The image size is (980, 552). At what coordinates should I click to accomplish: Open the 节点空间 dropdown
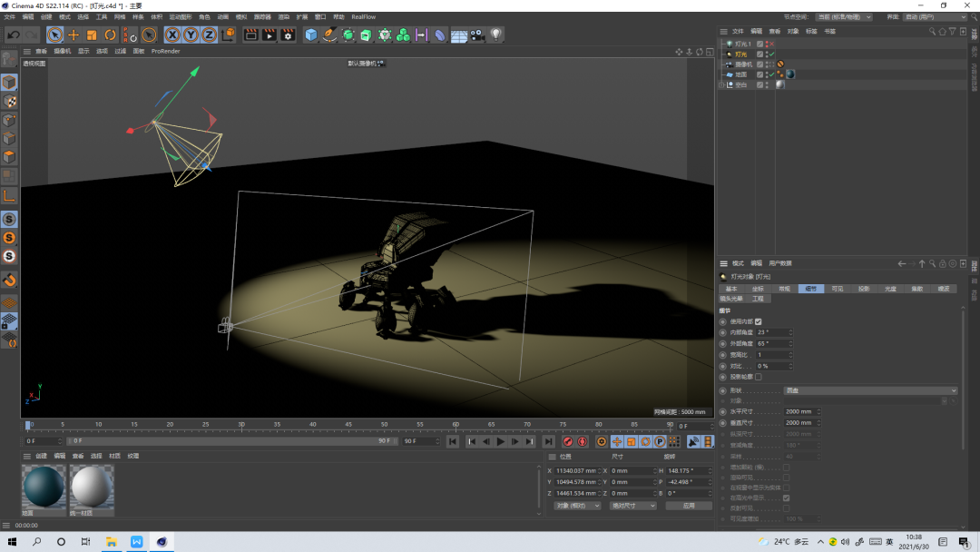click(844, 17)
